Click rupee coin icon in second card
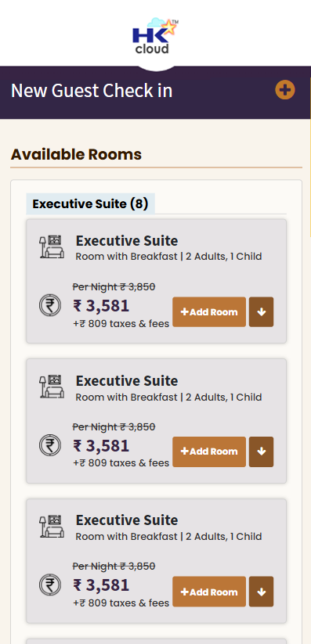Viewport: 311px width, 644px height. click(x=50, y=445)
